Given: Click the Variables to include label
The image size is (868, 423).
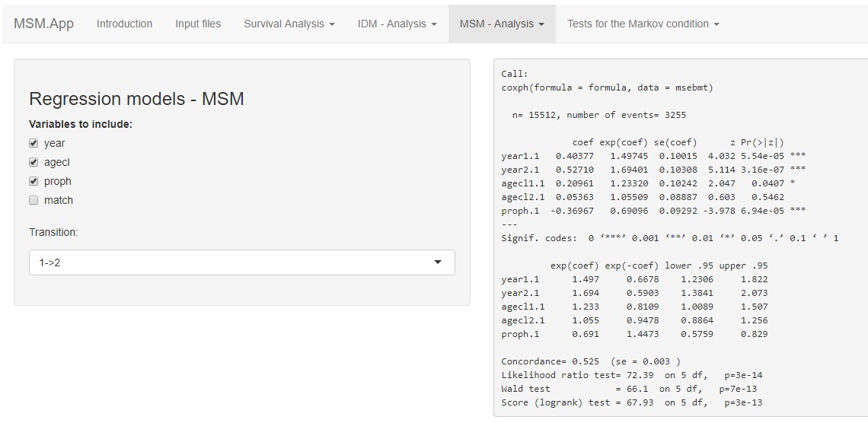Looking at the screenshot, I should coord(81,124).
